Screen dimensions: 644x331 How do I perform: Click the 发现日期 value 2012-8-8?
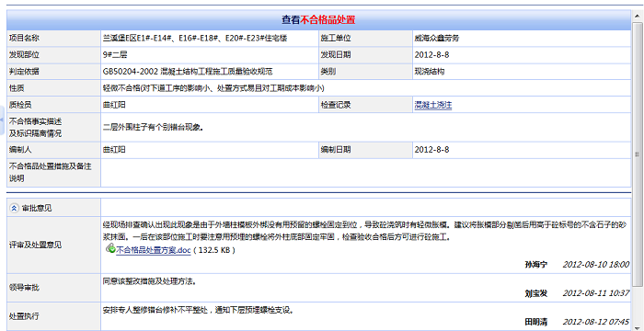point(431,55)
